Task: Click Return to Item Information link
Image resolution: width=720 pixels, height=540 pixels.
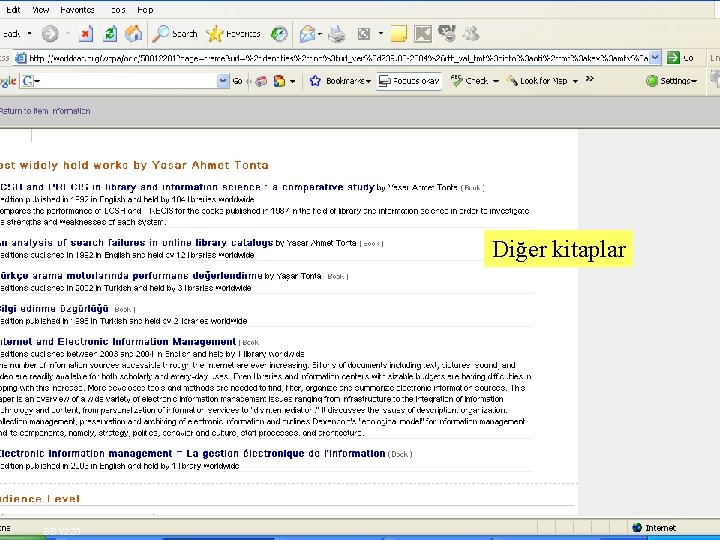Action: coord(45,111)
